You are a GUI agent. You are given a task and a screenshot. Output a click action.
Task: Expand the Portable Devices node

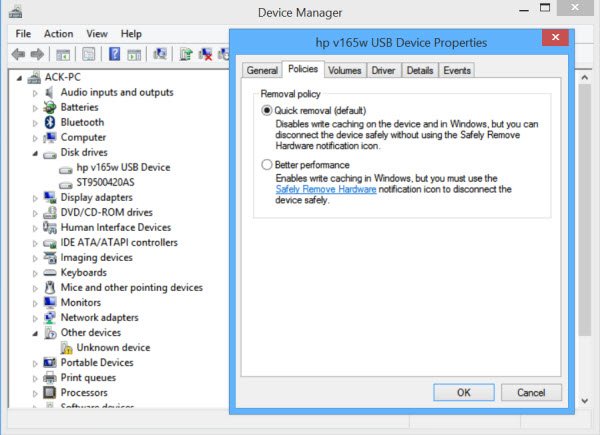35,363
